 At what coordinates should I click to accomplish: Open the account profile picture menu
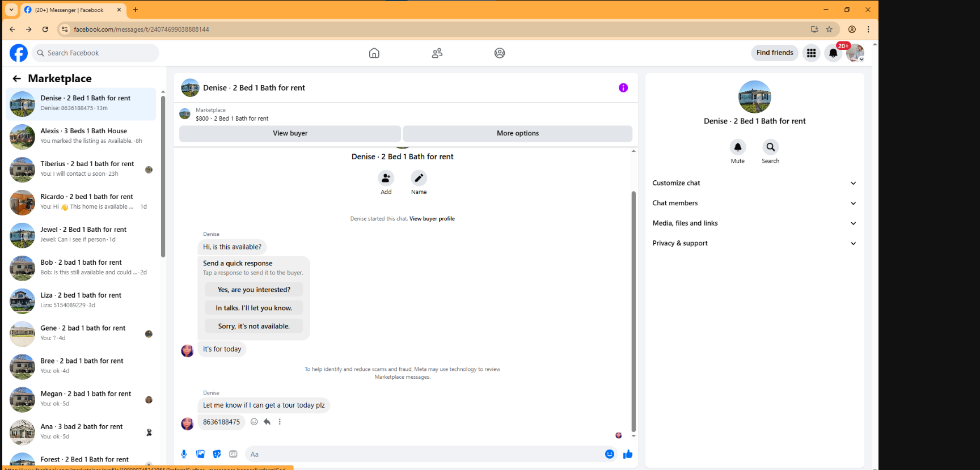coord(855,53)
